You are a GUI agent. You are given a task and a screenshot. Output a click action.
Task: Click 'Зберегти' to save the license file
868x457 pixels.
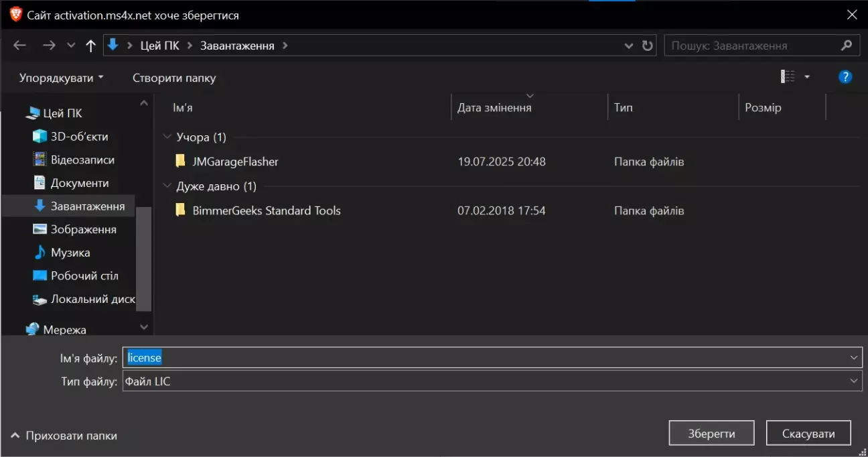pyautogui.click(x=711, y=433)
